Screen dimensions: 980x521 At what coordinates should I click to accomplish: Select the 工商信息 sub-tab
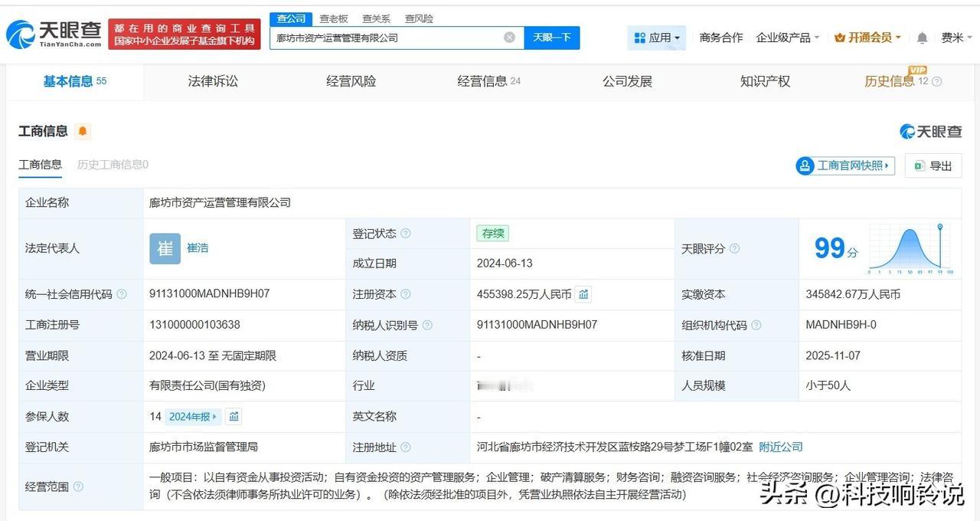tap(41, 165)
